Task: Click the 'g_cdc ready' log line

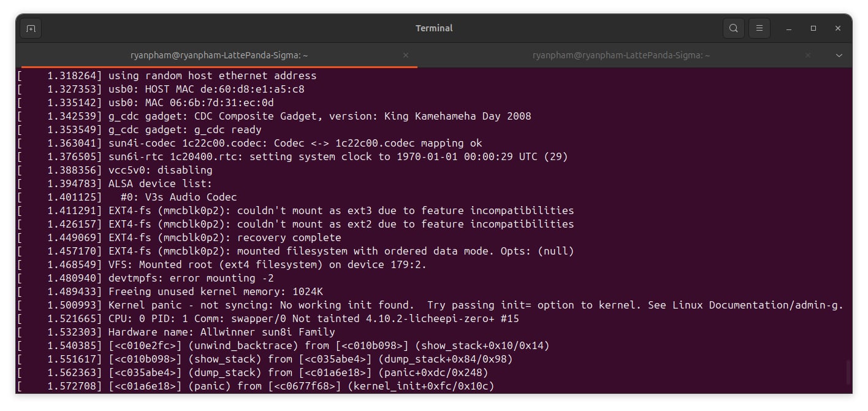Action: click(x=185, y=129)
